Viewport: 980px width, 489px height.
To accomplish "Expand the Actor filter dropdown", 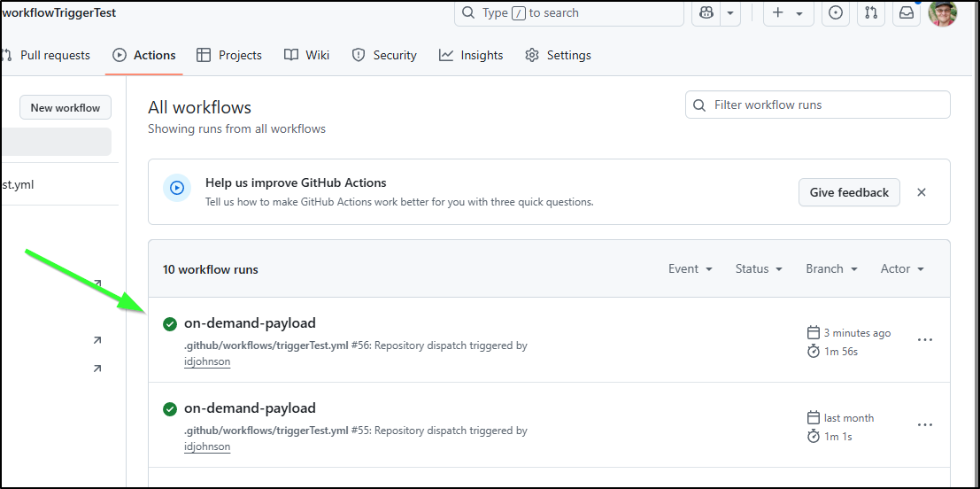I will pos(902,269).
